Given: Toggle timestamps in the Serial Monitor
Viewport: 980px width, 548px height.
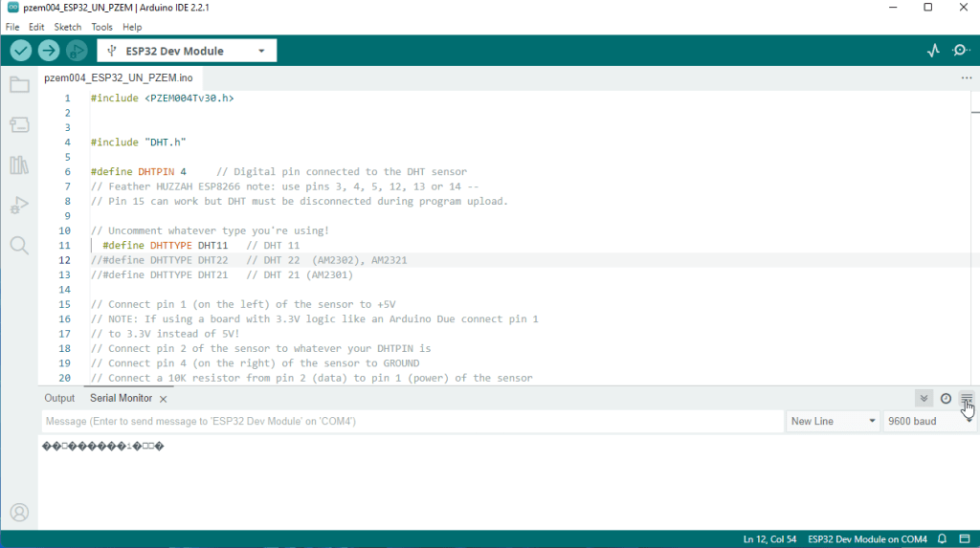Looking at the screenshot, I should (946, 399).
